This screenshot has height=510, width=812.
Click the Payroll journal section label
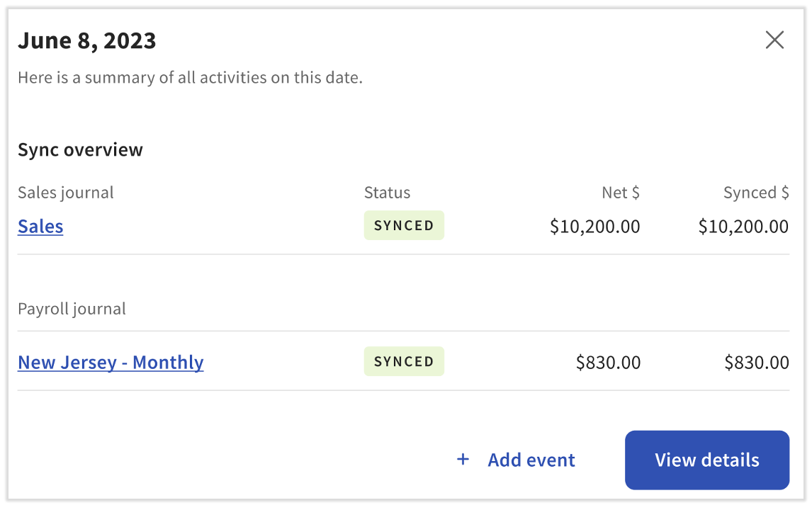(72, 309)
